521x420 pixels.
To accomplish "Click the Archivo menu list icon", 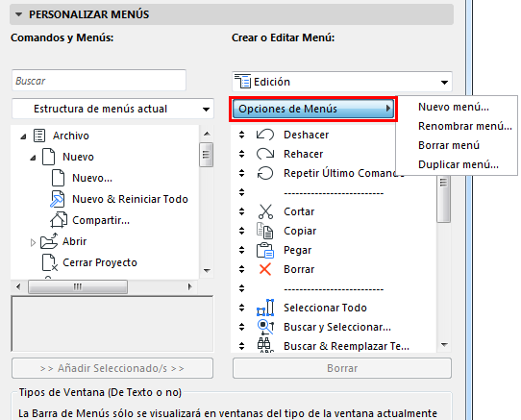I will coord(39,136).
